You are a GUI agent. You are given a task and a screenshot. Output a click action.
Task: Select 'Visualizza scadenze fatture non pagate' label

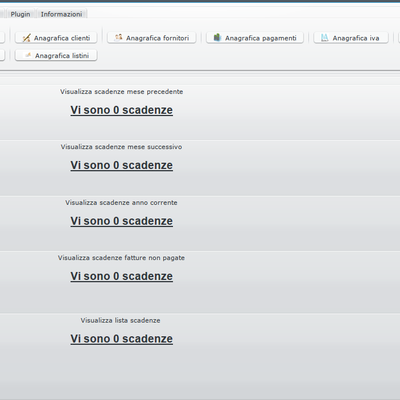click(121, 258)
